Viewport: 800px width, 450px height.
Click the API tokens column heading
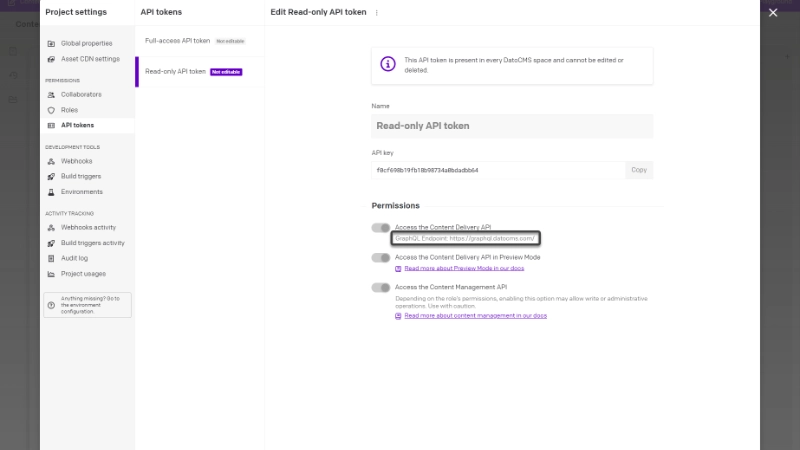tap(161, 12)
